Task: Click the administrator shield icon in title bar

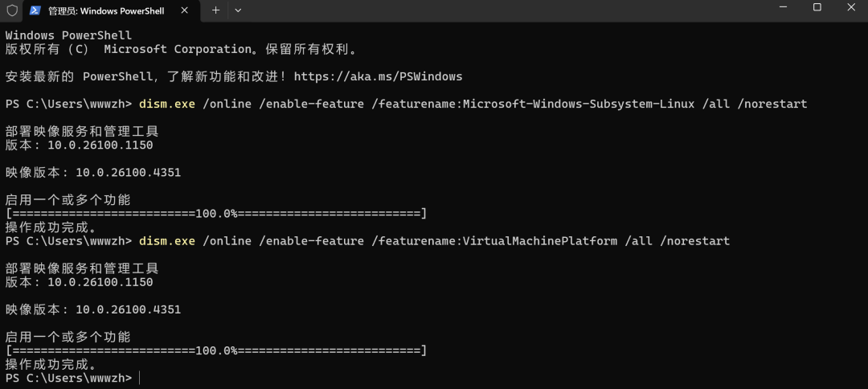Action: [11, 10]
